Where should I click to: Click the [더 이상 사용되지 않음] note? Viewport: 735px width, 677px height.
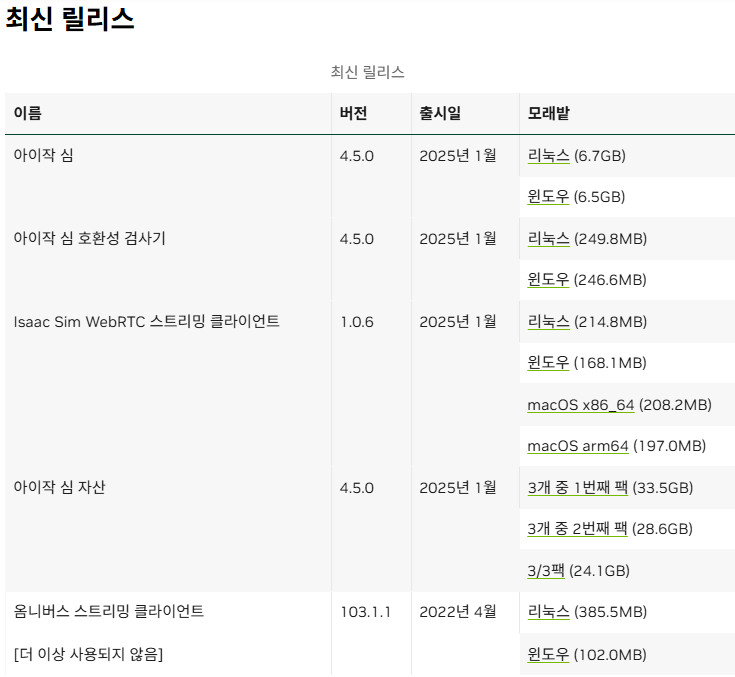coord(88,654)
